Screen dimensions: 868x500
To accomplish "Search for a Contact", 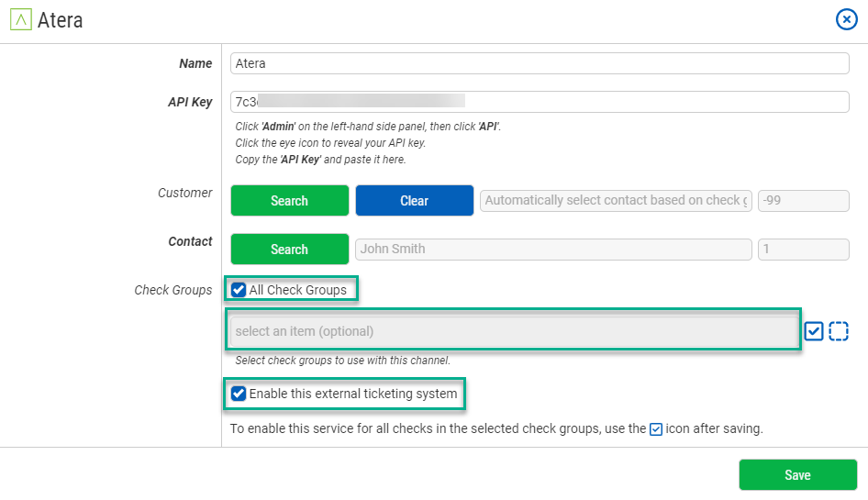I will [290, 250].
